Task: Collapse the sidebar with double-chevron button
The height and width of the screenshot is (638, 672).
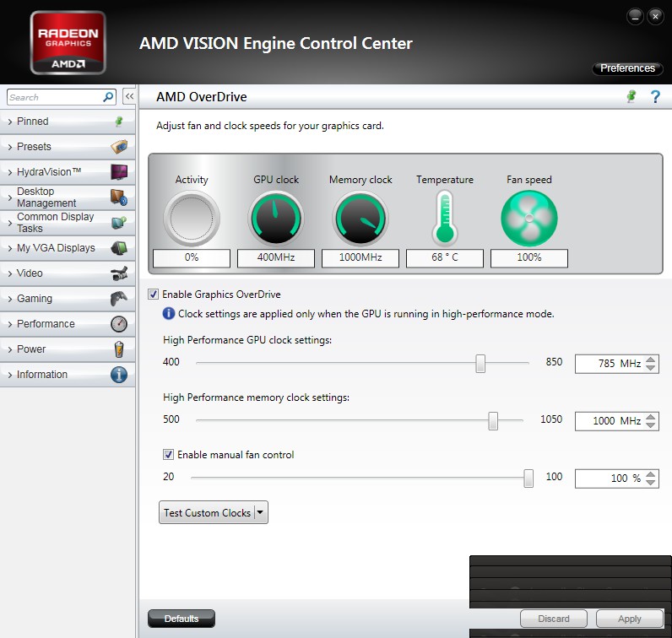Action: (x=129, y=97)
